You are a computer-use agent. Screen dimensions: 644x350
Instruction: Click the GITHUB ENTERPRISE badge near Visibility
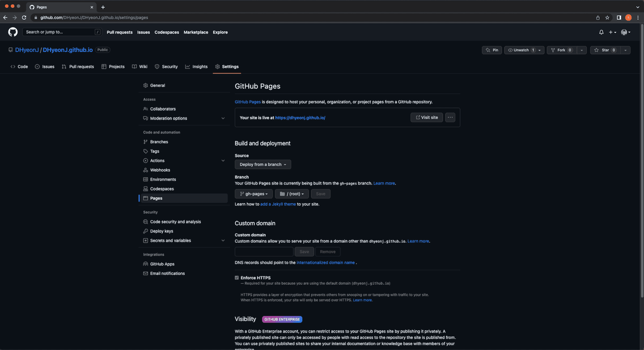[x=282, y=319]
